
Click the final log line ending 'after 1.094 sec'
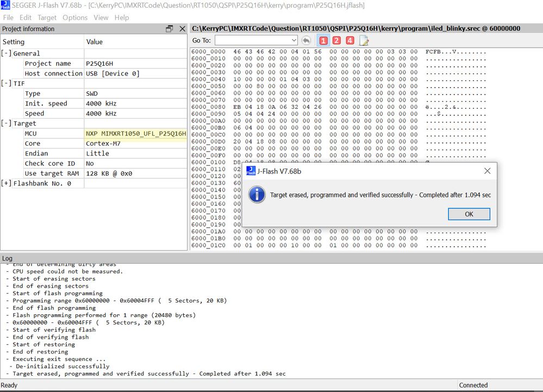146,374
